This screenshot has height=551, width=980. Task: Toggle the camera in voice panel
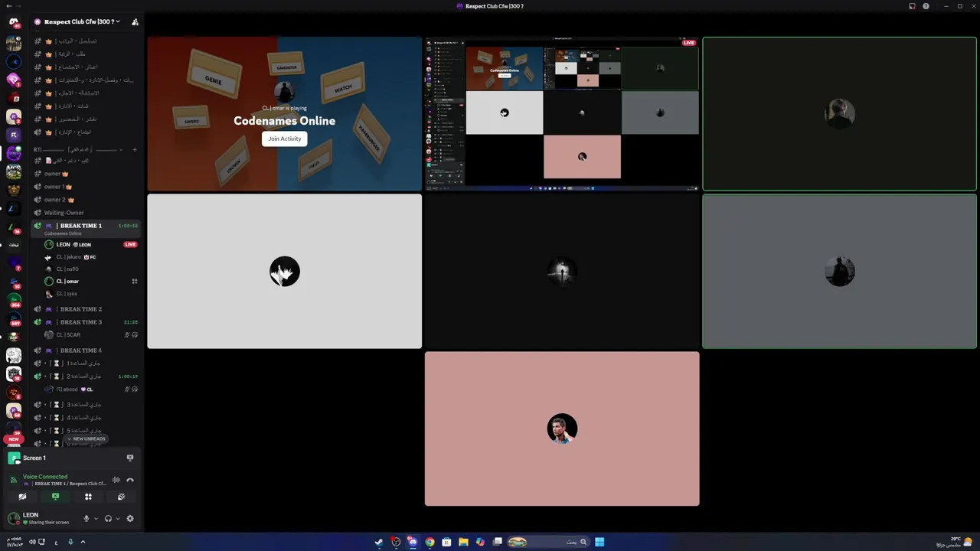pyautogui.click(x=22, y=497)
